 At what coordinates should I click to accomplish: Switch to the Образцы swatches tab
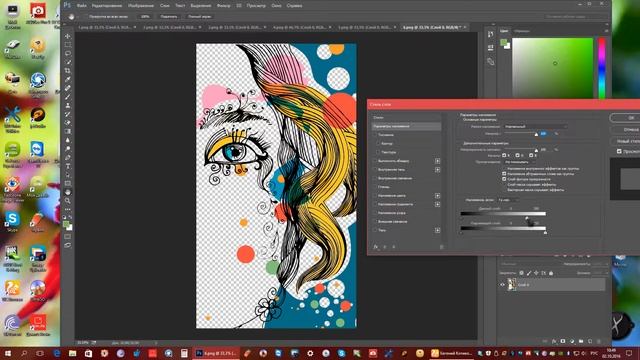point(522,31)
